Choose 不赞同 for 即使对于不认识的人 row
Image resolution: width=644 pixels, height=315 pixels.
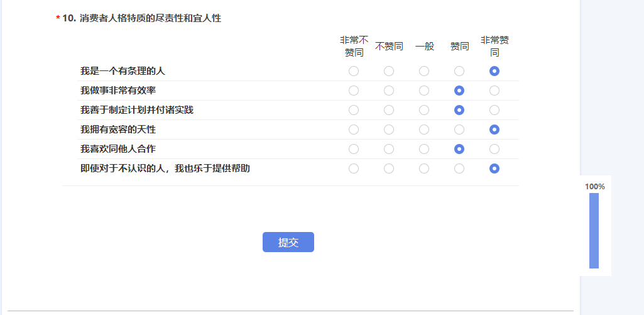tap(389, 169)
